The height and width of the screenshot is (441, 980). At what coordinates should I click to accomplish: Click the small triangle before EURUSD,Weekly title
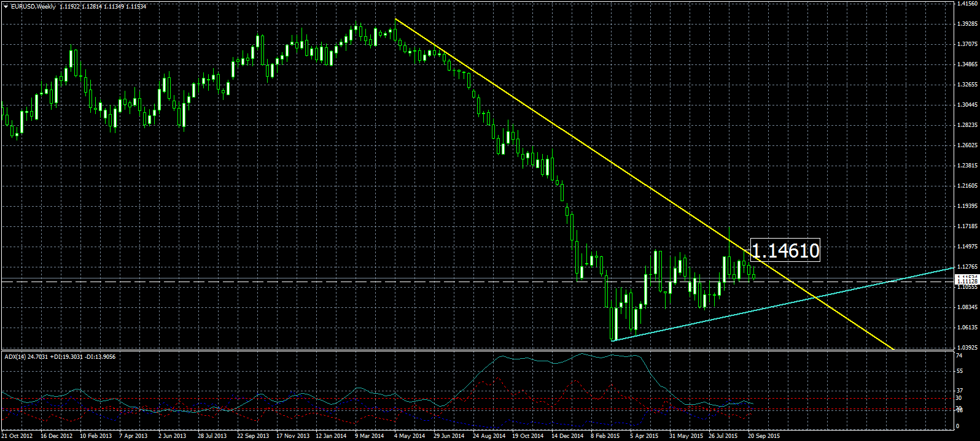click(x=6, y=7)
